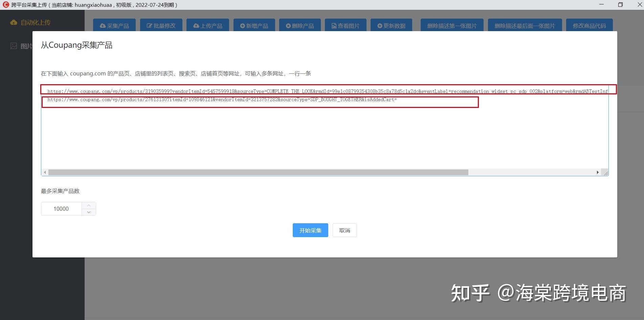Image resolution: width=644 pixels, height=320 pixels.
Task: Click 更新数据 toolbar button
Action: point(391,25)
